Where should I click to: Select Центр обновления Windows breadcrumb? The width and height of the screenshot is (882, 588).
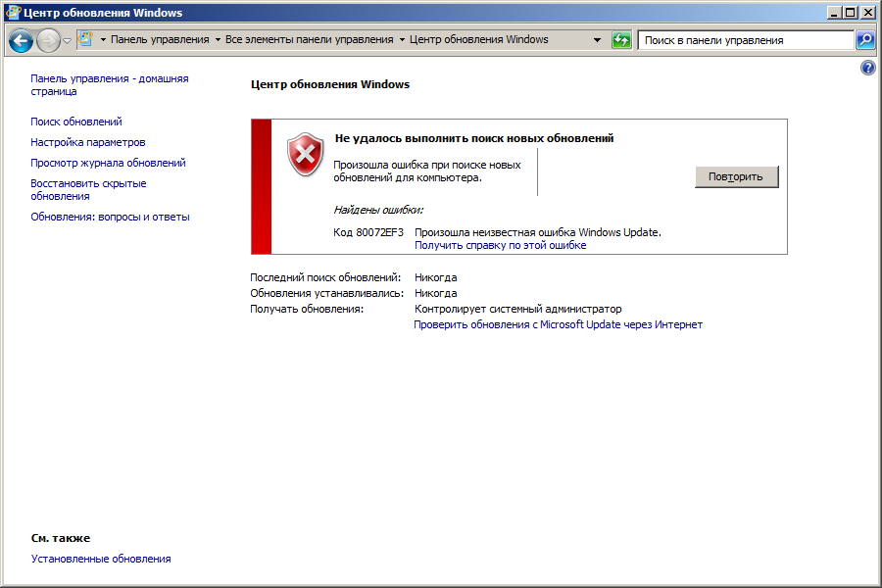pyautogui.click(x=478, y=39)
